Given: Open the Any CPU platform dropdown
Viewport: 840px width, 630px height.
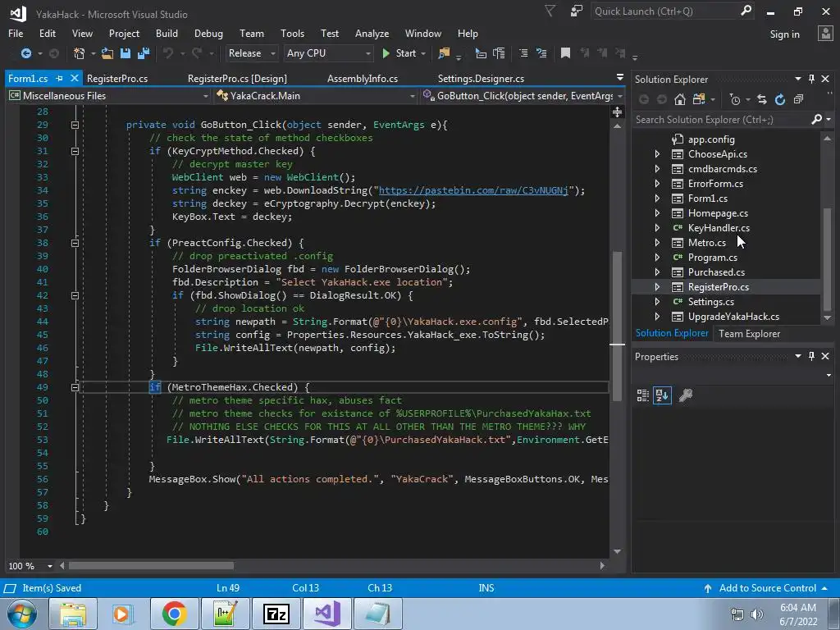Looking at the screenshot, I should pos(328,53).
